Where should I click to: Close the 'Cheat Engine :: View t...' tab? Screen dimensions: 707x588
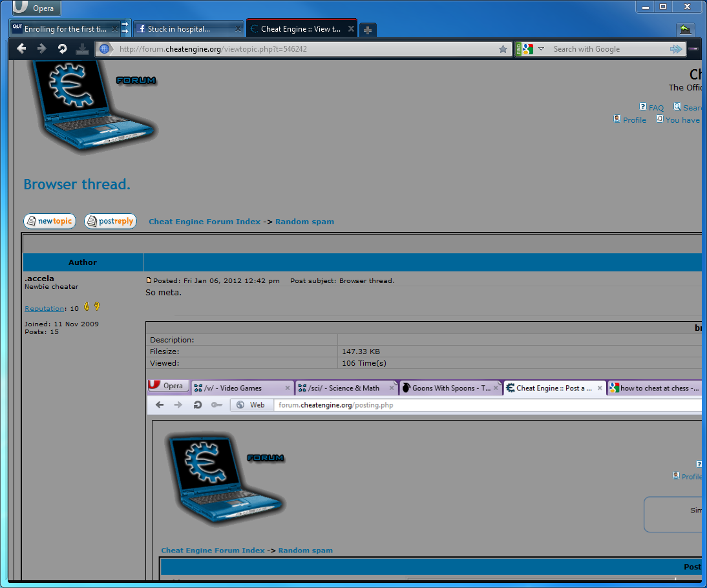coord(351,29)
